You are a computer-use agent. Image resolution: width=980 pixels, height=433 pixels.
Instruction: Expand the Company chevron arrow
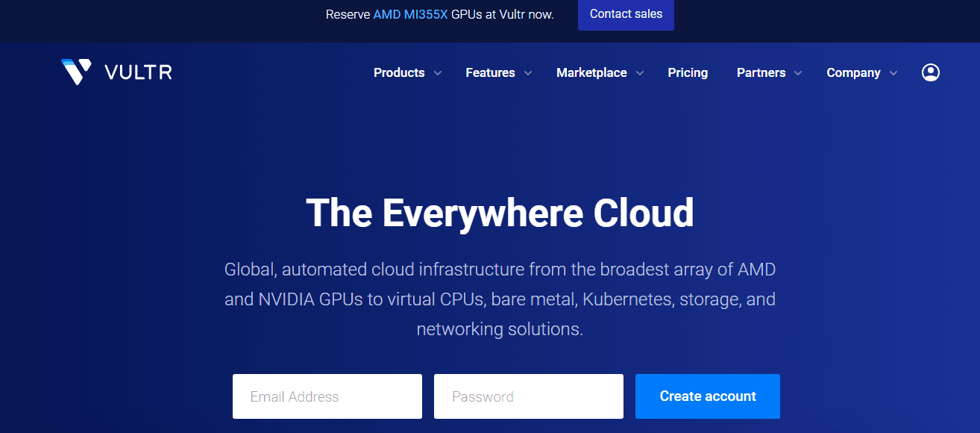point(893,73)
